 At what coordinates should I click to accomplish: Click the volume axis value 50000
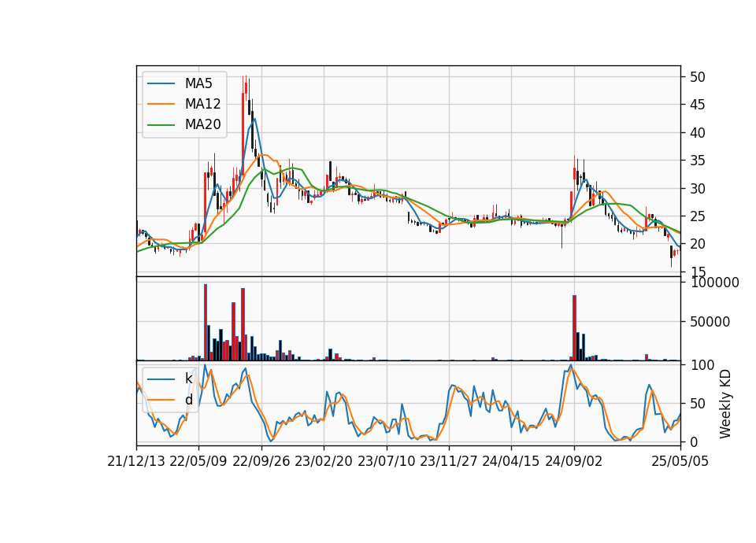[x=710, y=322]
